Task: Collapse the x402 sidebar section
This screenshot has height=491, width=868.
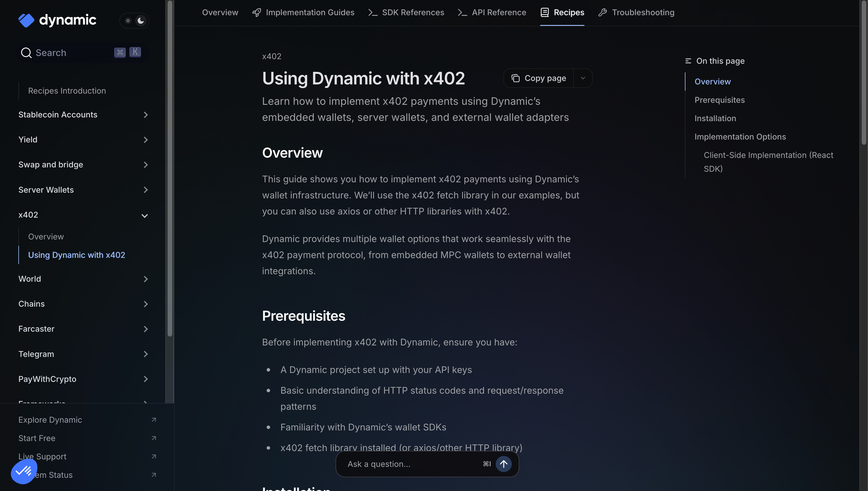Action: 145,215
